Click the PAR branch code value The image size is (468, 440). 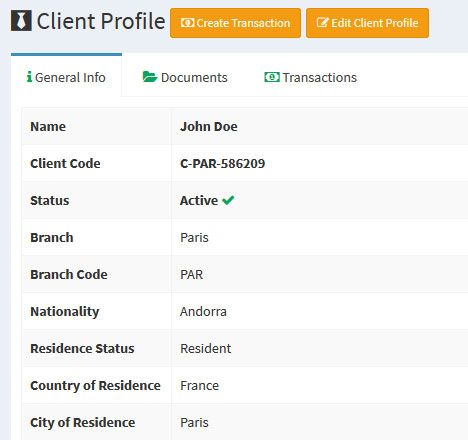click(192, 275)
